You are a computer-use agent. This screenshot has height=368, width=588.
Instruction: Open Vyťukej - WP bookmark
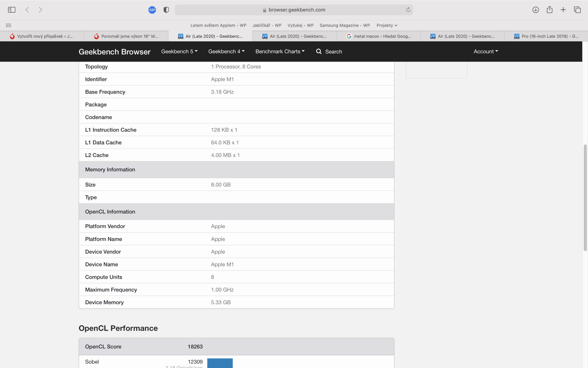click(301, 25)
